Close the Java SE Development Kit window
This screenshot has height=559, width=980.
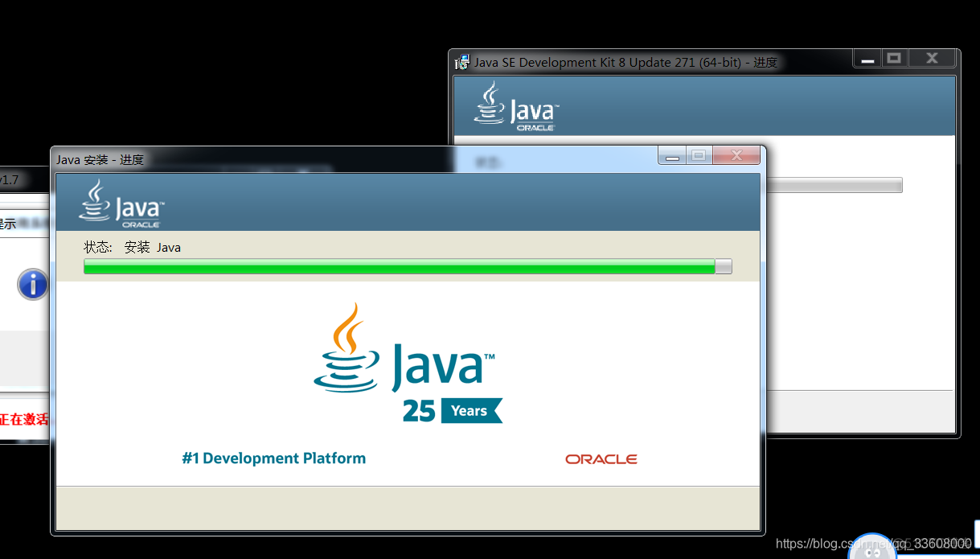[x=931, y=59]
